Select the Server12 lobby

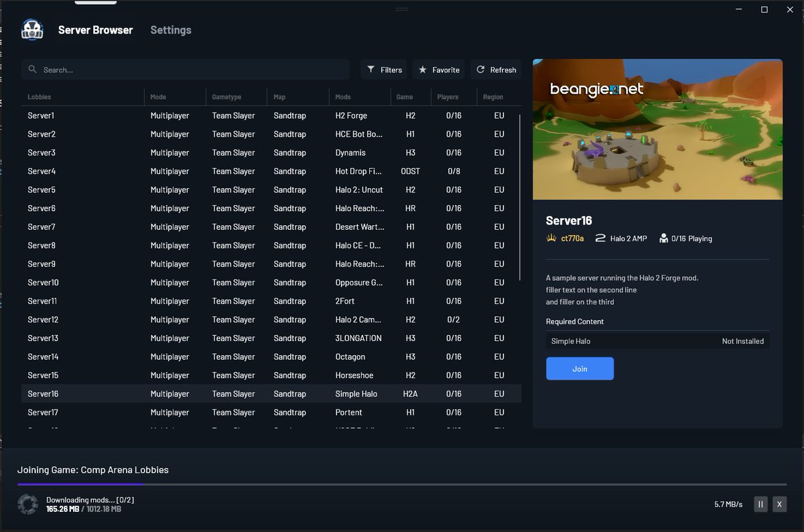click(x=271, y=320)
